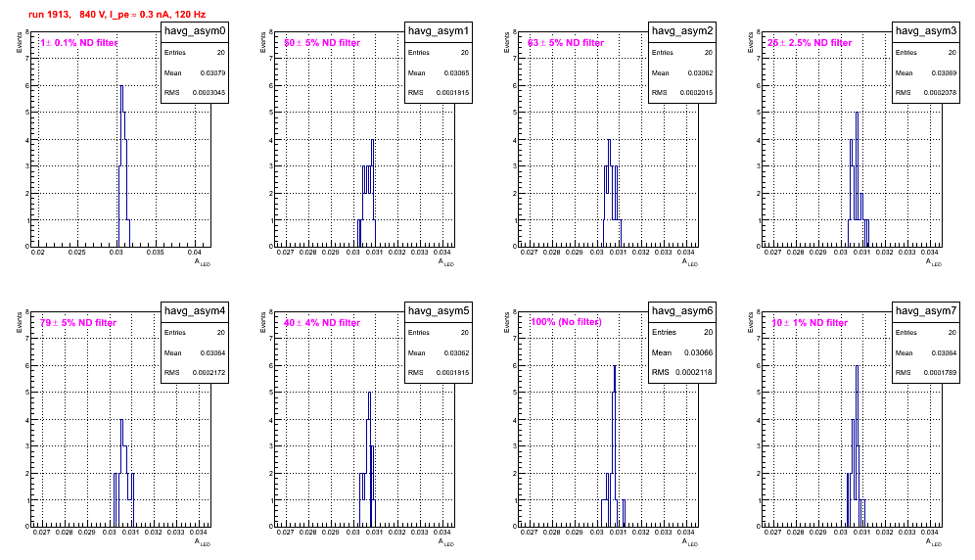Click the 0.025 x-axis tick in havg_asym0 plot
This screenshot has height=560, width=975.
coord(77,253)
